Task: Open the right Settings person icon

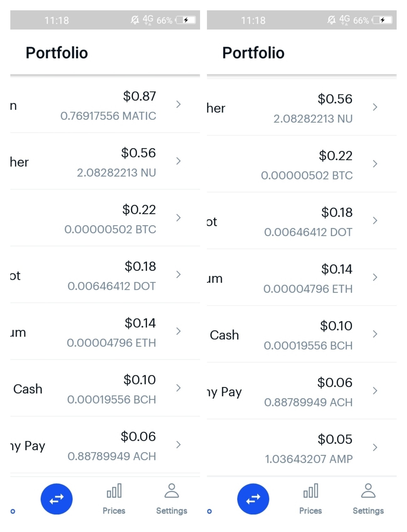Action: [368, 491]
